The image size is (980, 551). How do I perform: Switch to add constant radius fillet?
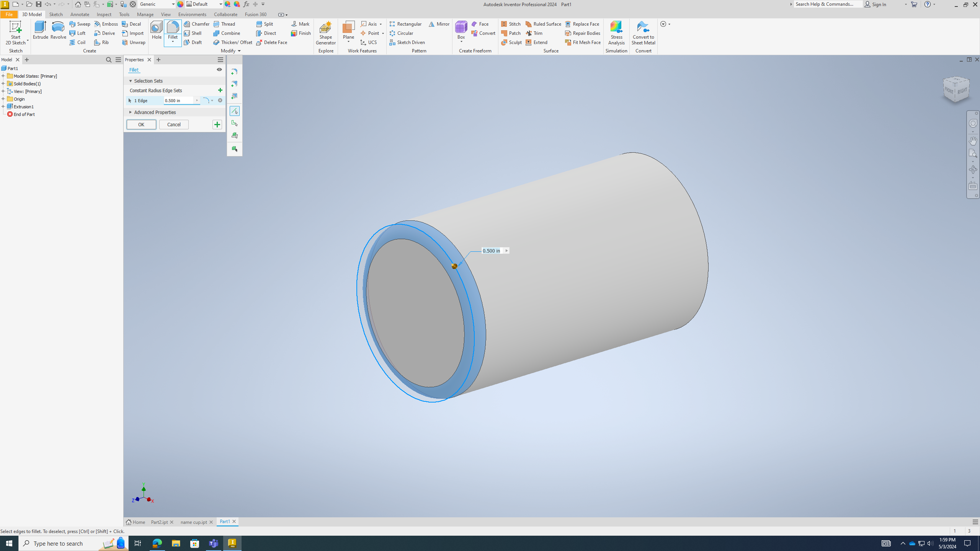pyautogui.click(x=234, y=72)
